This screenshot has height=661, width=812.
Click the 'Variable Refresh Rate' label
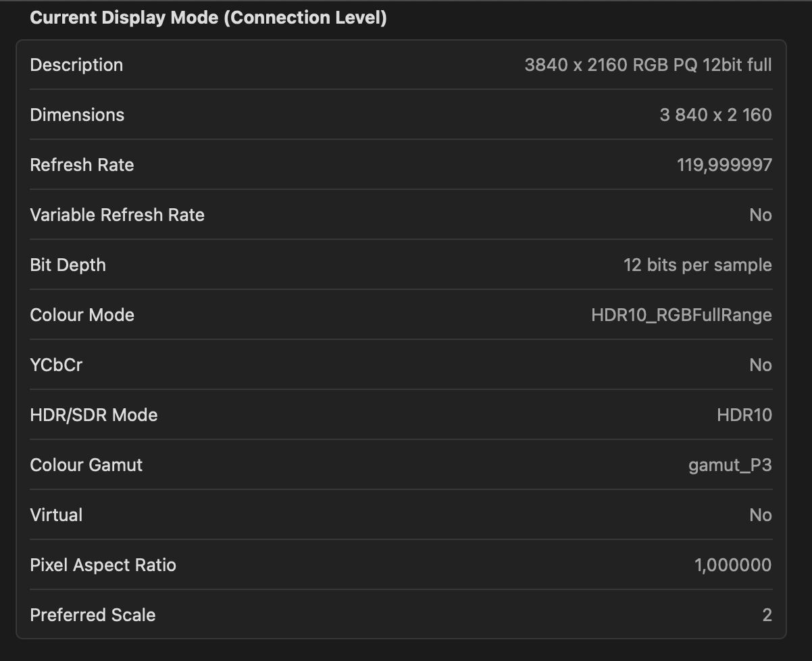(117, 215)
